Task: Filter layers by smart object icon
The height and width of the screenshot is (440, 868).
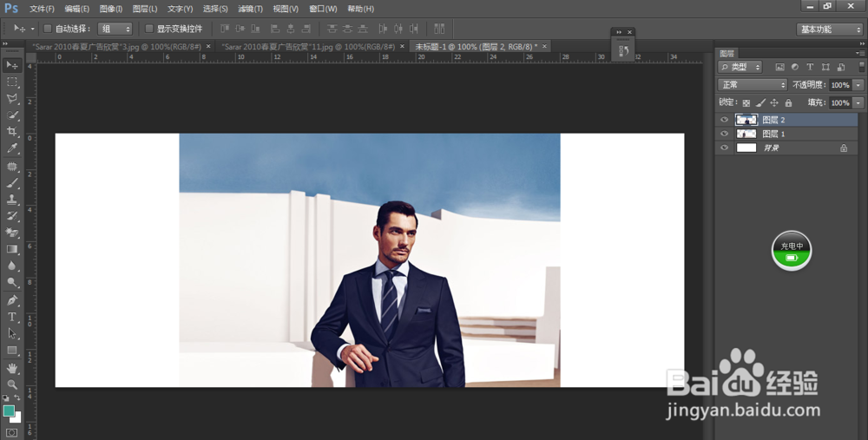Action: click(841, 67)
